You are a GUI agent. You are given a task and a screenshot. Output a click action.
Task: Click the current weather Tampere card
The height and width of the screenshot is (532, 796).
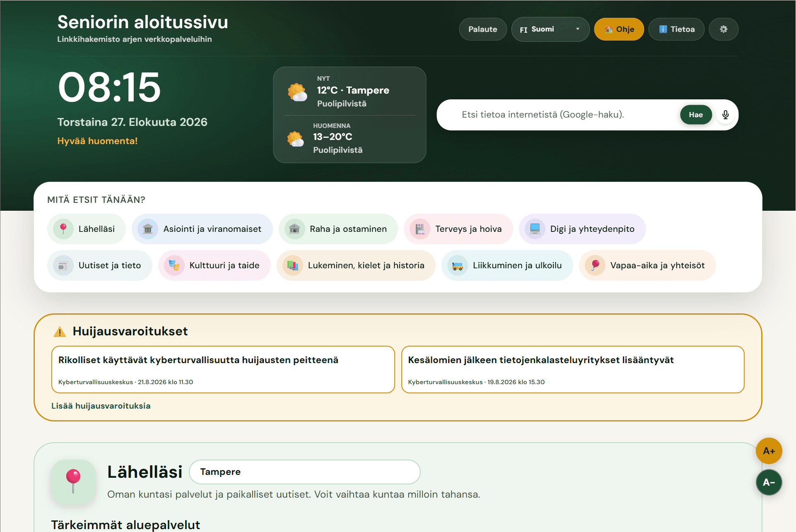tap(350, 92)
